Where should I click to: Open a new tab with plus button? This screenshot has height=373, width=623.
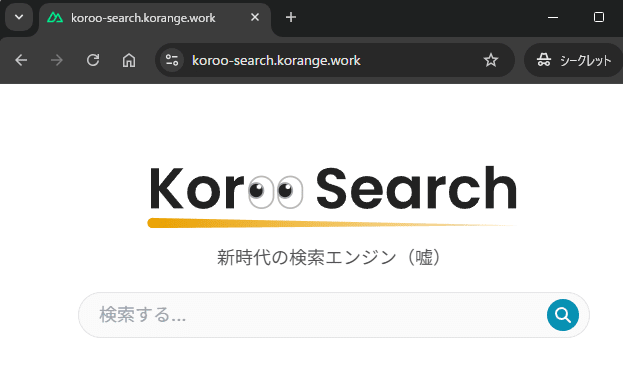click(291, 17)
